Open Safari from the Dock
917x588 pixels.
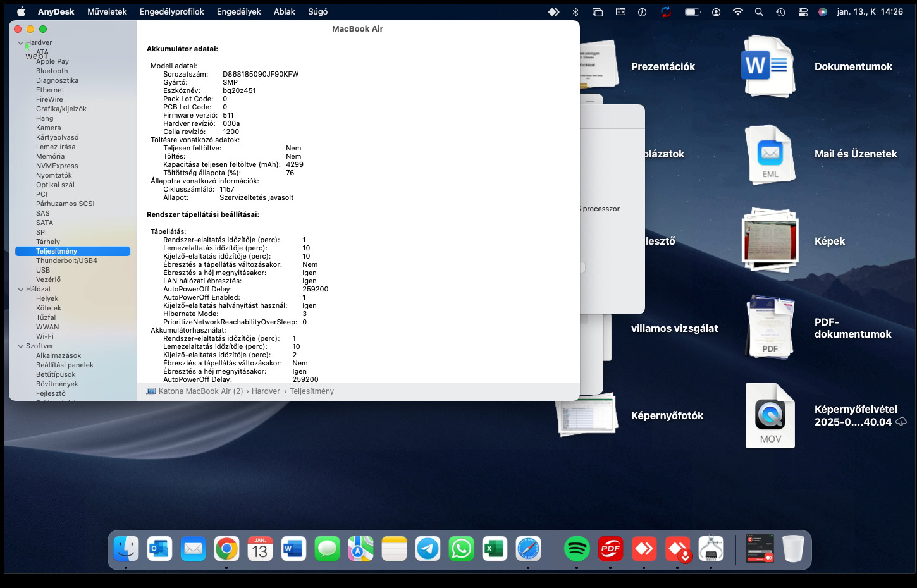(x=528, y=548)
